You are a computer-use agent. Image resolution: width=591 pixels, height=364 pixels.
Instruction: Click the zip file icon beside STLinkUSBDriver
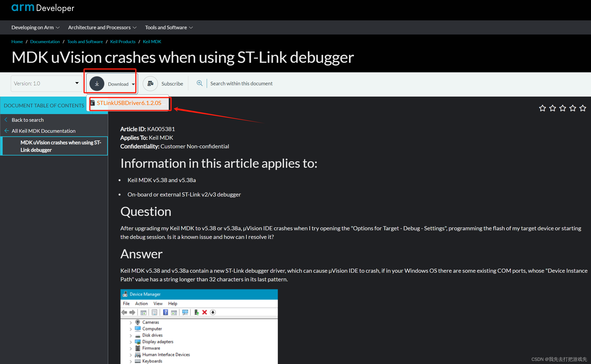click(93, 103)
